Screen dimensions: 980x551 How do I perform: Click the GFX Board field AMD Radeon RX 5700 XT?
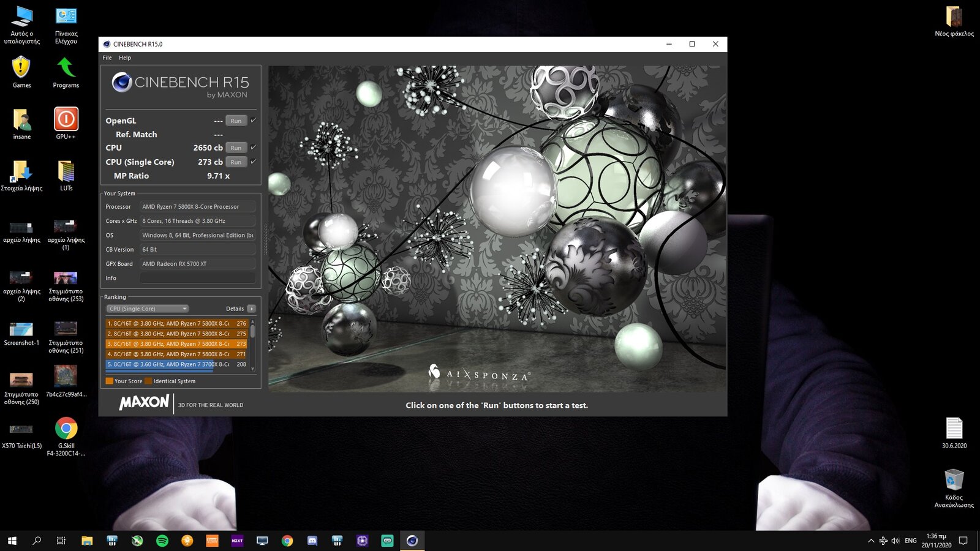(197, 264)
